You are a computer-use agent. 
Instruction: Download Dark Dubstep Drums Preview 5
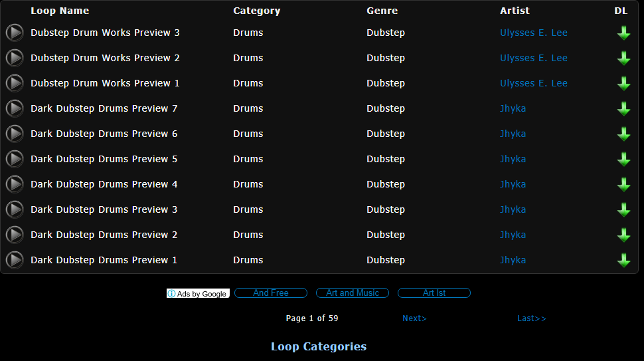(623, 160)
